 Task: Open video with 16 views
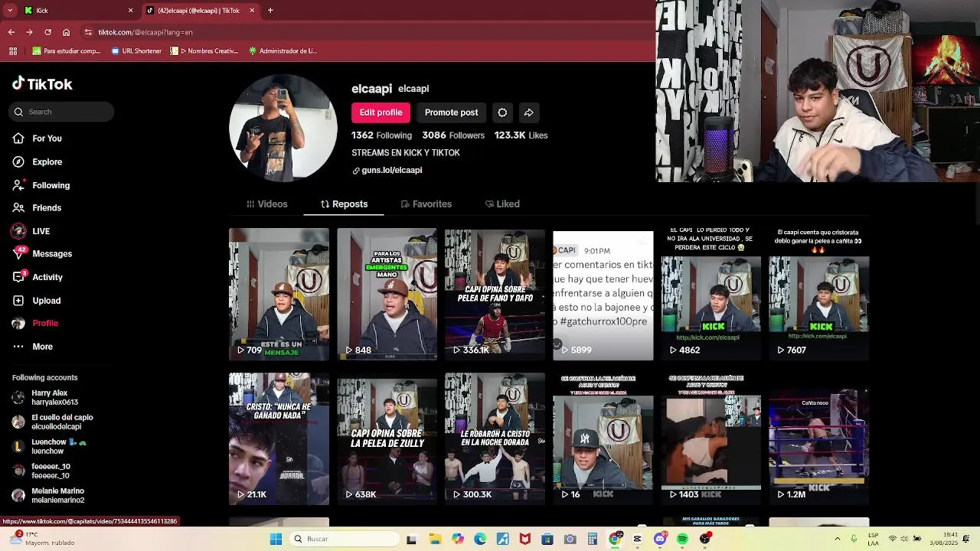(603, 439)
